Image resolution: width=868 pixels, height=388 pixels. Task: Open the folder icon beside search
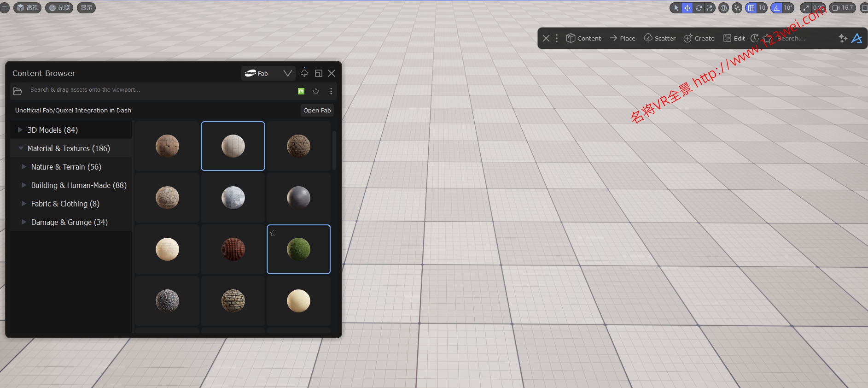17,91
